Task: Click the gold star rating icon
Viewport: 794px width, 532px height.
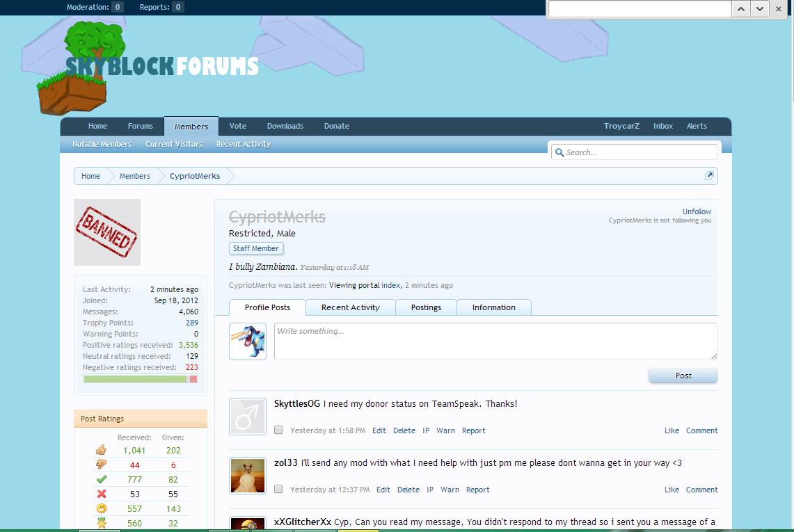Action: pyautogui.click(x=102, y=524)
